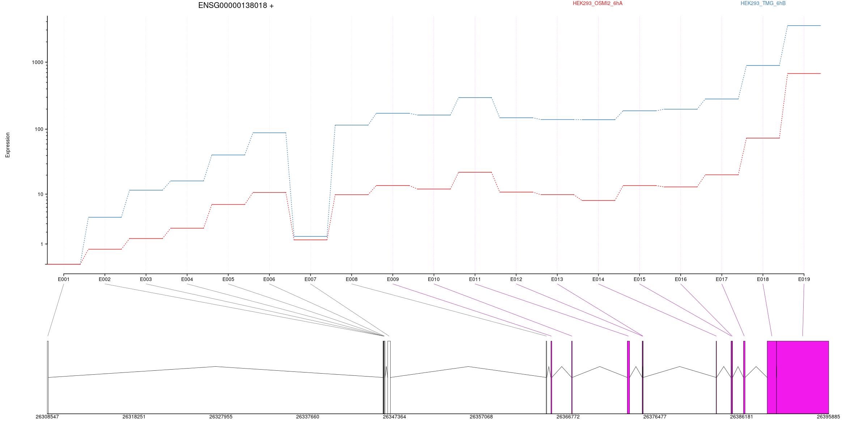This screenshot has width=868, height=434.
Task: Click the blue E018 expression segment
Action: (x=763, y=65)
